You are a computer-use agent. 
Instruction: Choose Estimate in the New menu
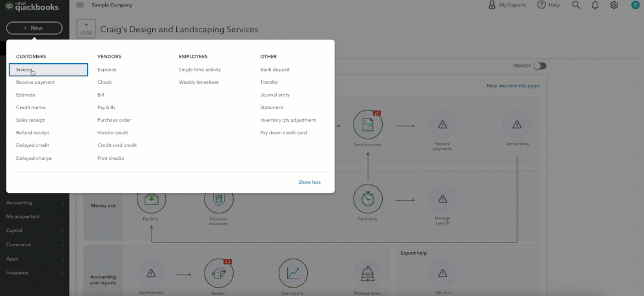point(25,95)
